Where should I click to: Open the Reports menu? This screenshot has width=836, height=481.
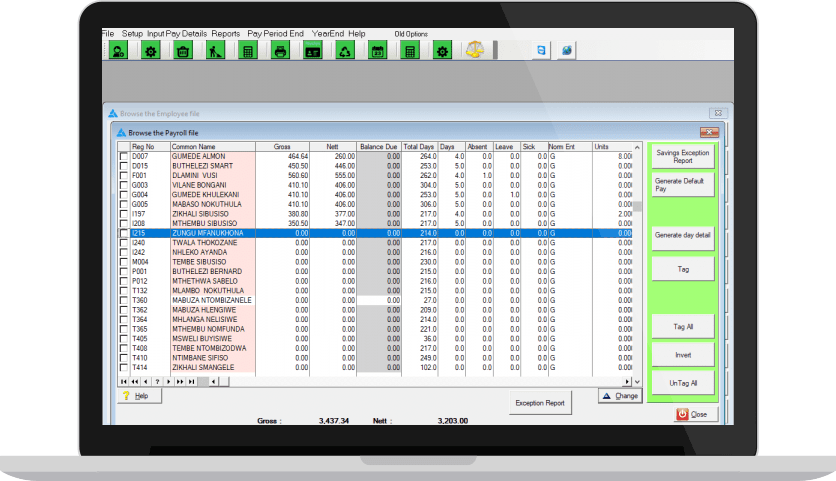click(x=226, y=33)
